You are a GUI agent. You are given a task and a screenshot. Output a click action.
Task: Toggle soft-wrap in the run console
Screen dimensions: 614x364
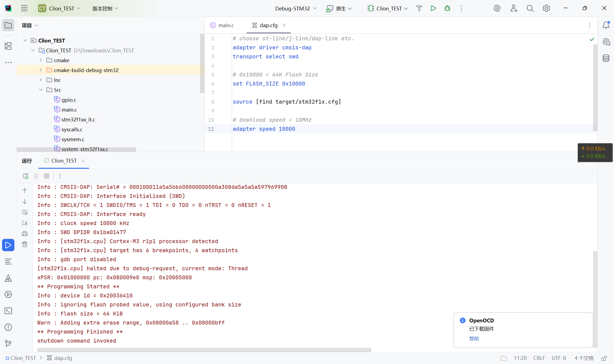tap(25, 212)
